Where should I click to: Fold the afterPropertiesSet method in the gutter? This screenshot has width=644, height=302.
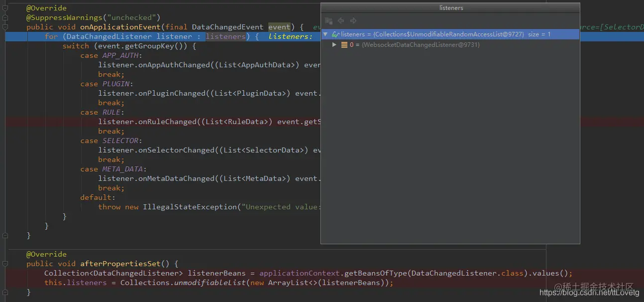pos(5,264)
